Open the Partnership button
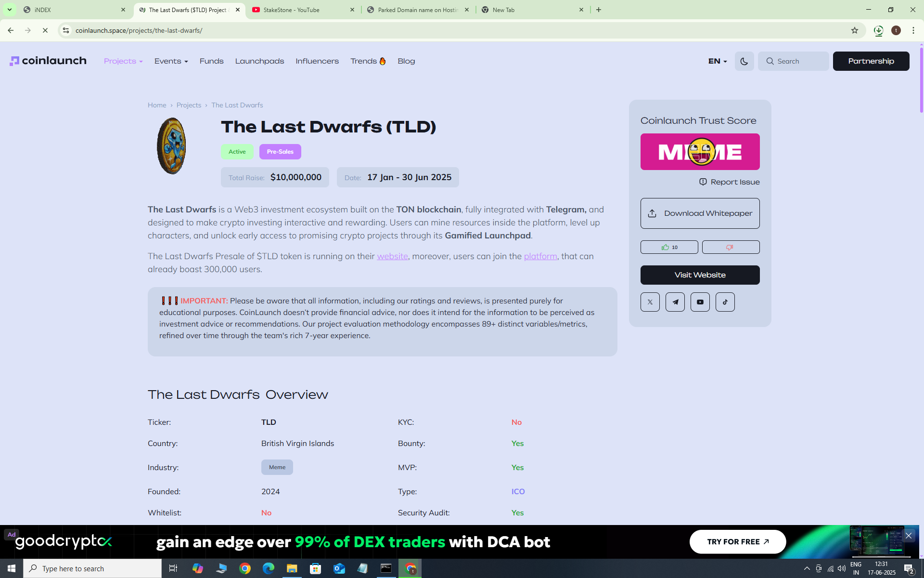Screen dimensions: 924x578 871,61
